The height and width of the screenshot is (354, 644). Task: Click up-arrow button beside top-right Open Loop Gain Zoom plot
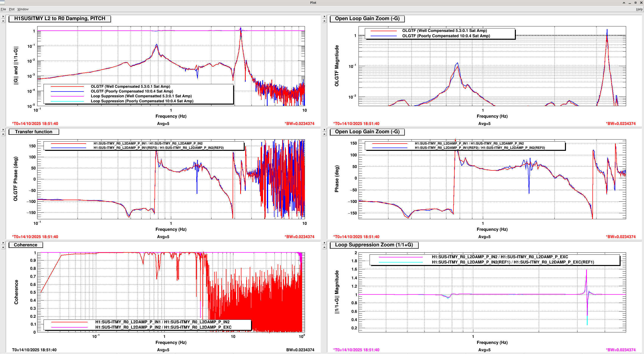pos(324,21)
